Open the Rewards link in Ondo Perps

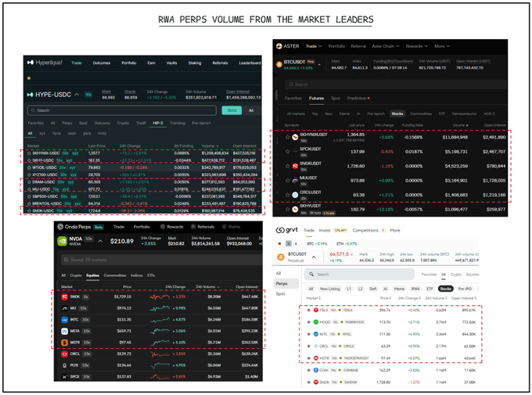(x=171, y=227)
